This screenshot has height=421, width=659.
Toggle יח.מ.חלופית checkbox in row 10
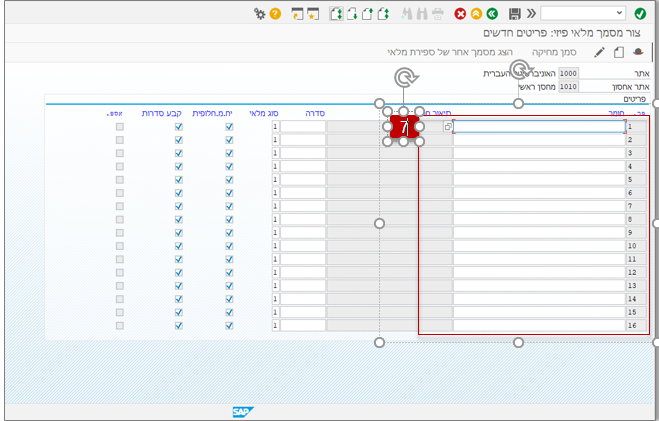229,246
